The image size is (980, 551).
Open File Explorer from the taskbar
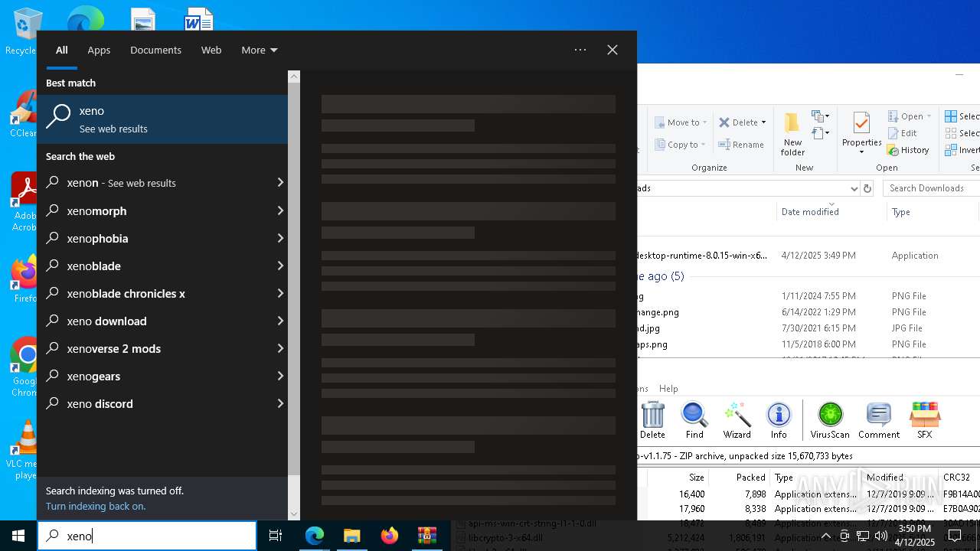(351, 536)
